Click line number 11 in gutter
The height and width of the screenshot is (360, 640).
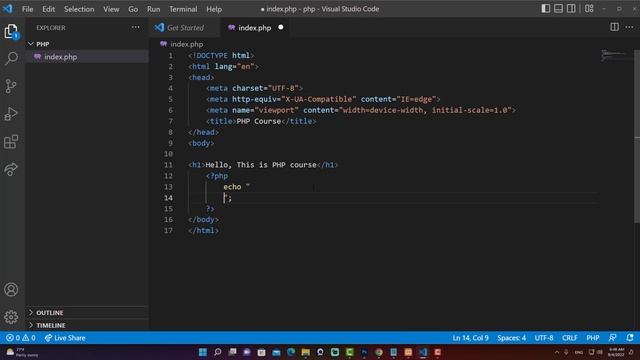pos(168,164)
